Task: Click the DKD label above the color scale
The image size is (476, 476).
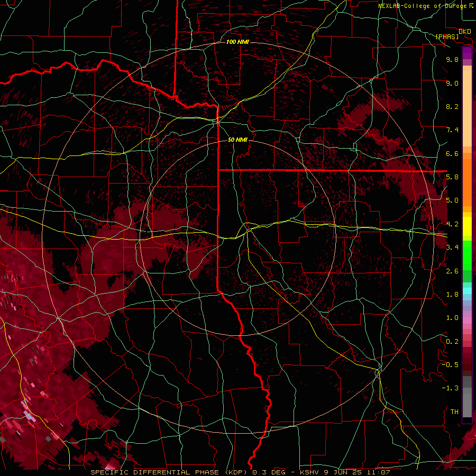Action: 465,32
